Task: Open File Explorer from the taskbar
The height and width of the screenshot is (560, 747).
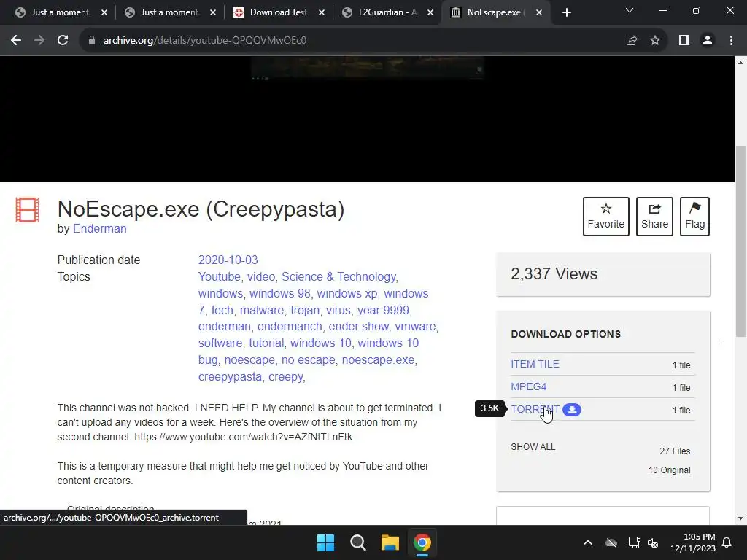Action: click(x=390, y=542)
